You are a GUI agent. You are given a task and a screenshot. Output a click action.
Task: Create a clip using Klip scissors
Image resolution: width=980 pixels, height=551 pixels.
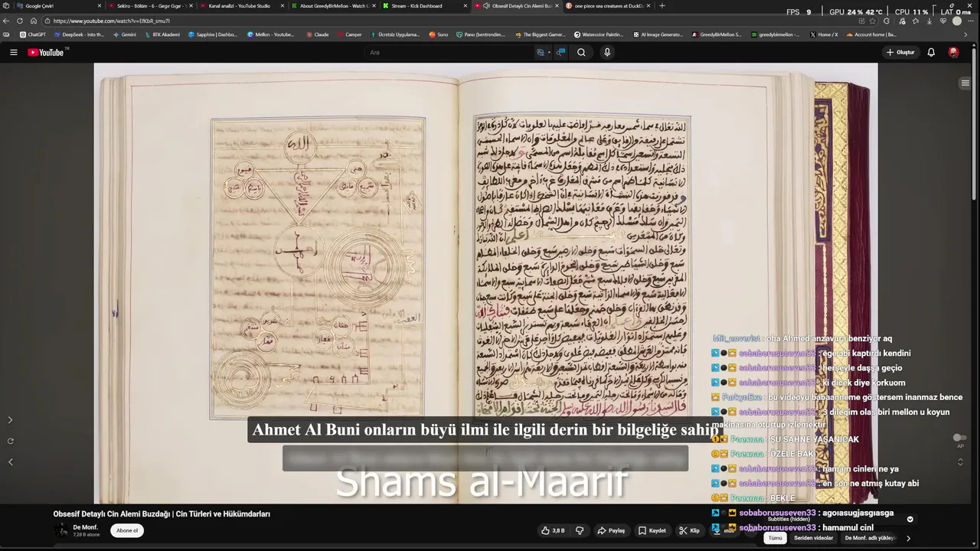coord(689,530)
